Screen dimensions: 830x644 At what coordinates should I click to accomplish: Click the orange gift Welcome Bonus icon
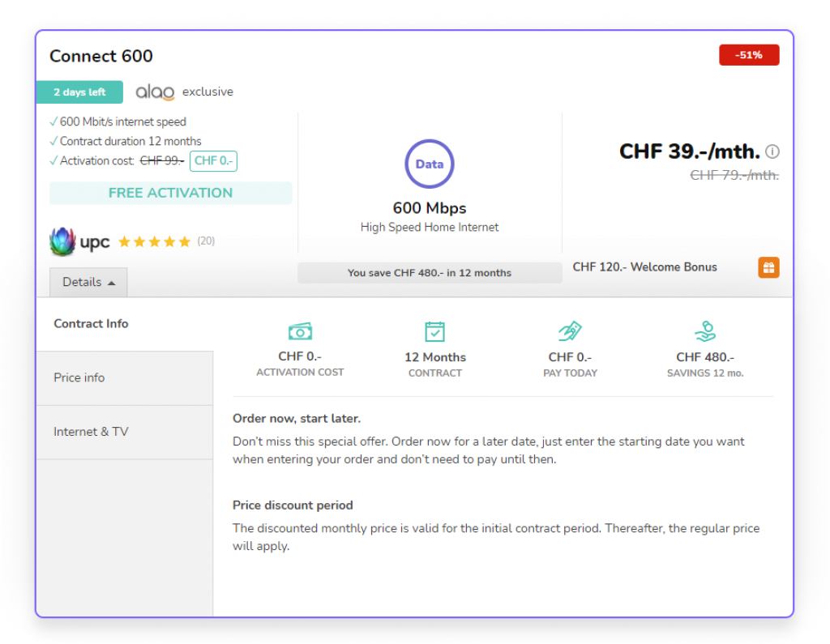click(x=768, y=267)
